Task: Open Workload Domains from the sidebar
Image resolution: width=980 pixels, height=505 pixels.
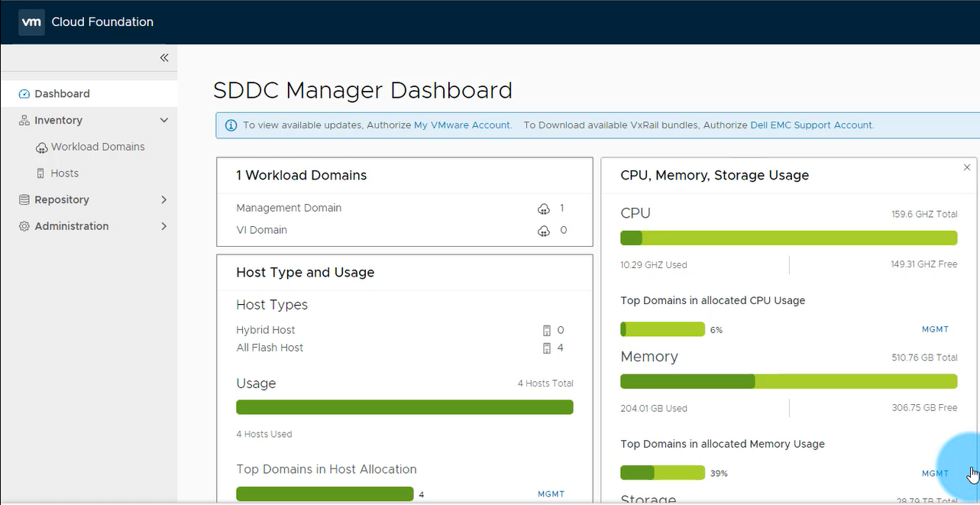Action: [97, 147]
